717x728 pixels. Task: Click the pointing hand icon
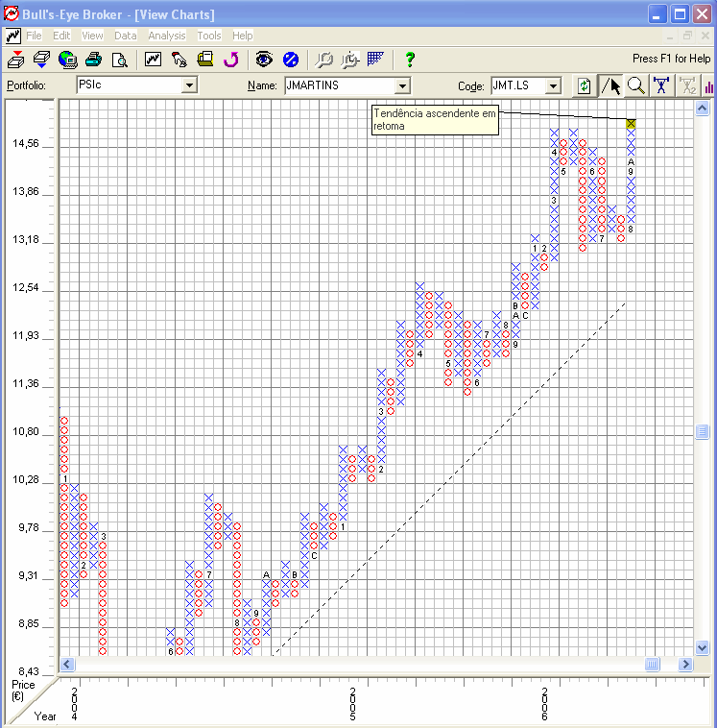(x=179, y=60)
